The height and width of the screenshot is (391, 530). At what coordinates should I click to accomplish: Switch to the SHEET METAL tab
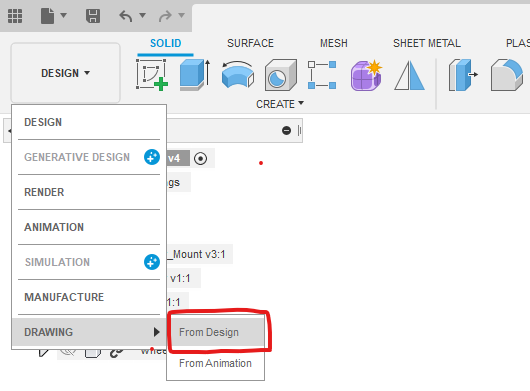[427, 43]
